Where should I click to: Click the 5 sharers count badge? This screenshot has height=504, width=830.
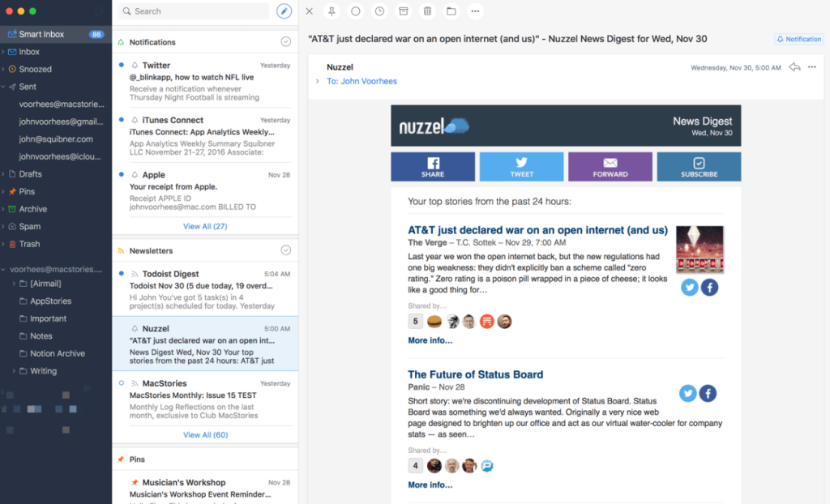coord(416,322)
